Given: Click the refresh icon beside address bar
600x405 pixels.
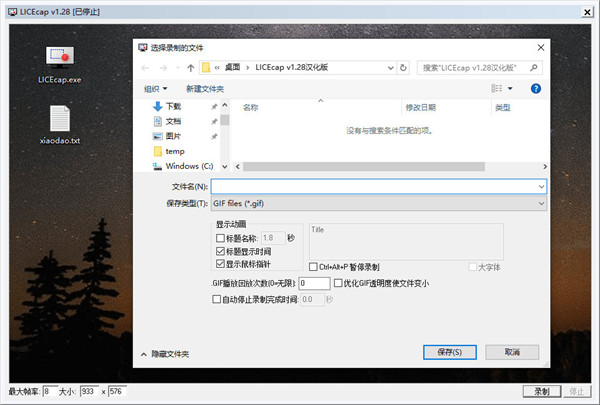Looking at the screenshot, I should pos(405,68).
